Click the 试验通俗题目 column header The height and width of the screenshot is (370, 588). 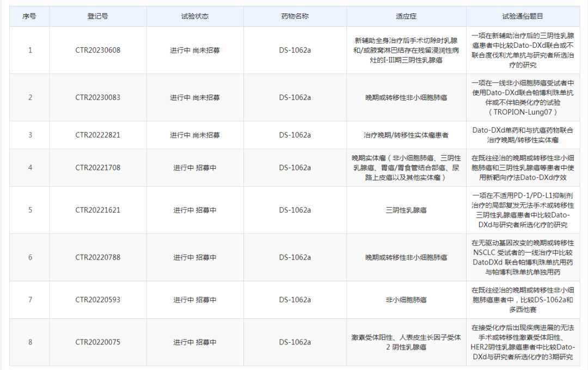pos(525,16)
